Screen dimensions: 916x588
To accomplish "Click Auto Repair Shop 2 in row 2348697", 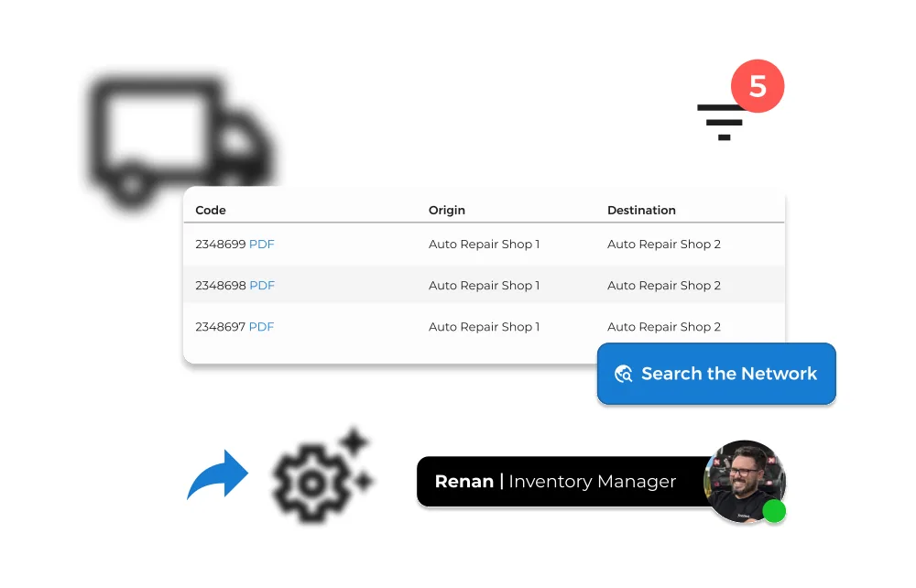I will (664, 327).
